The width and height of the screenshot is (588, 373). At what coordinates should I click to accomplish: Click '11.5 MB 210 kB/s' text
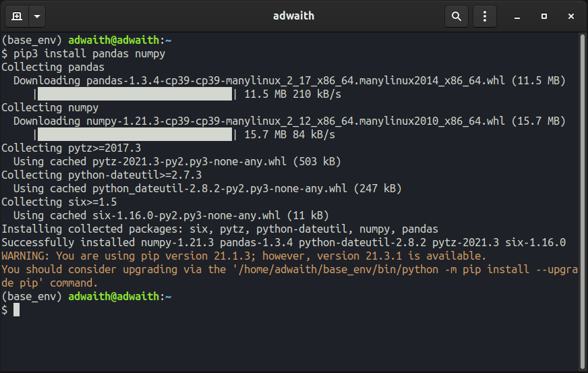pyautogui.click(x=293, y=94)
